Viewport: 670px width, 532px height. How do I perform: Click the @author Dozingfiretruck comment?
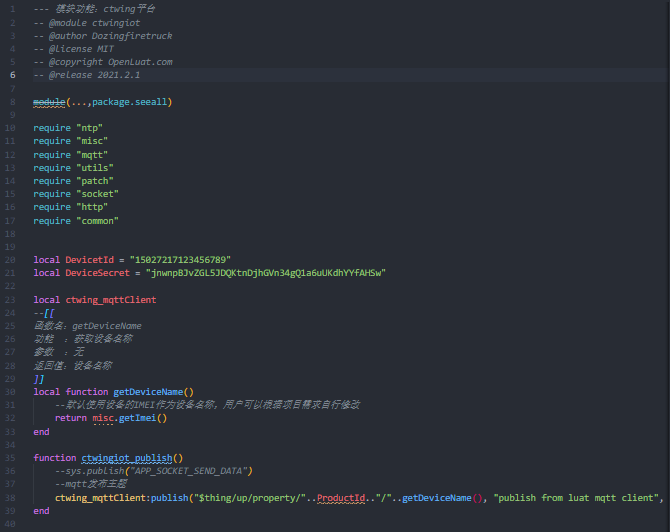pos(103,36)
